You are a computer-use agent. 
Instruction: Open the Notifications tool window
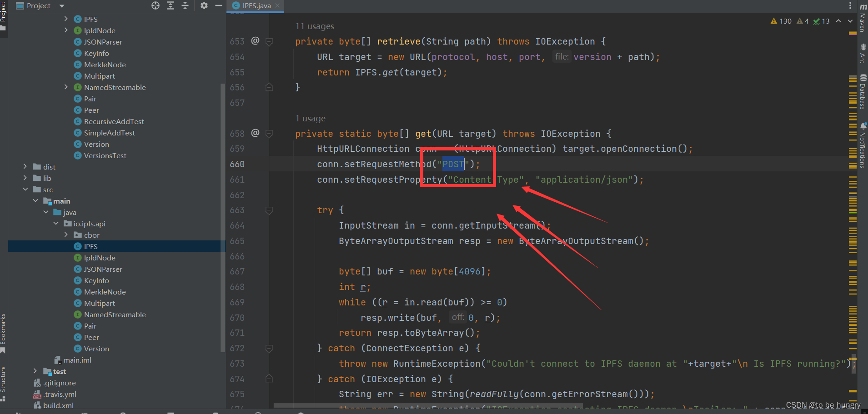pyautogui.click(x=863, y=145)
